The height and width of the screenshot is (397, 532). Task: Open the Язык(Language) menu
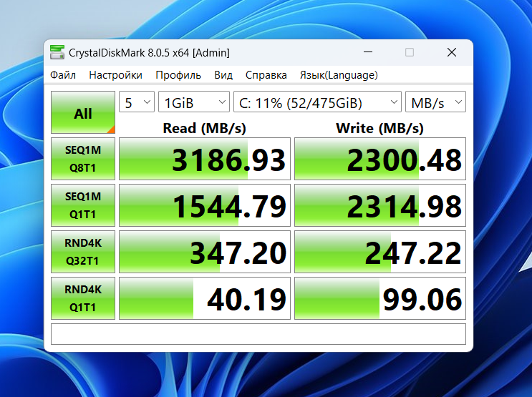339,75
